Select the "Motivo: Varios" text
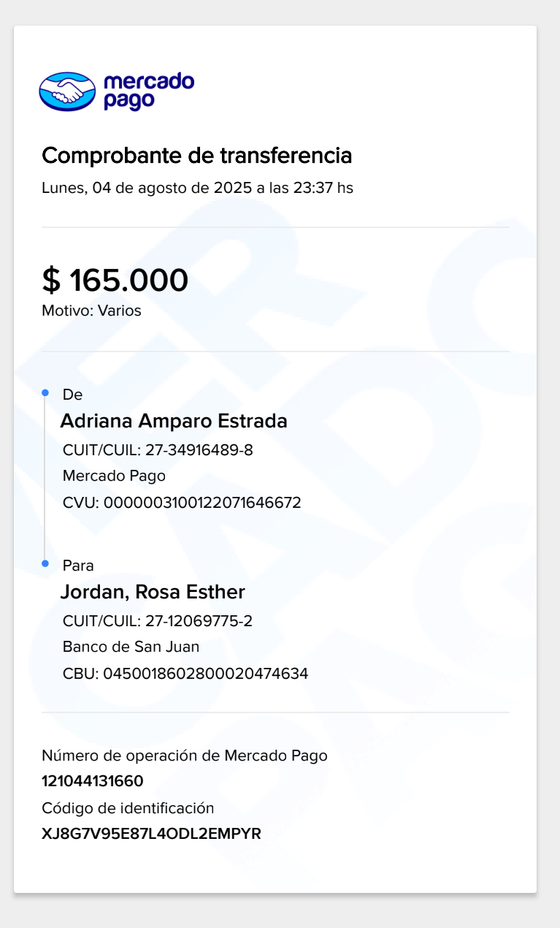 tap(91, 311)
